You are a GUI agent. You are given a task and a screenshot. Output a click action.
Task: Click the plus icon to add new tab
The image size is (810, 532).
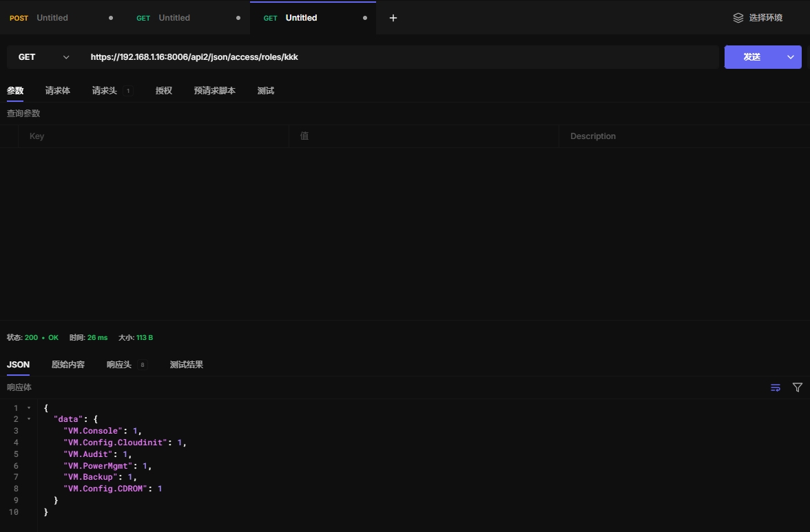click(393, 18)
